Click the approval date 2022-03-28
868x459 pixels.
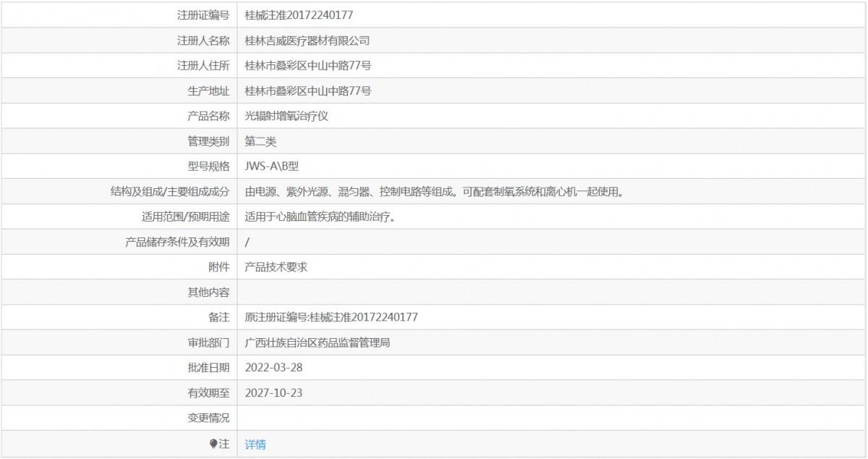pyautogui.click(x=274, y=368)
